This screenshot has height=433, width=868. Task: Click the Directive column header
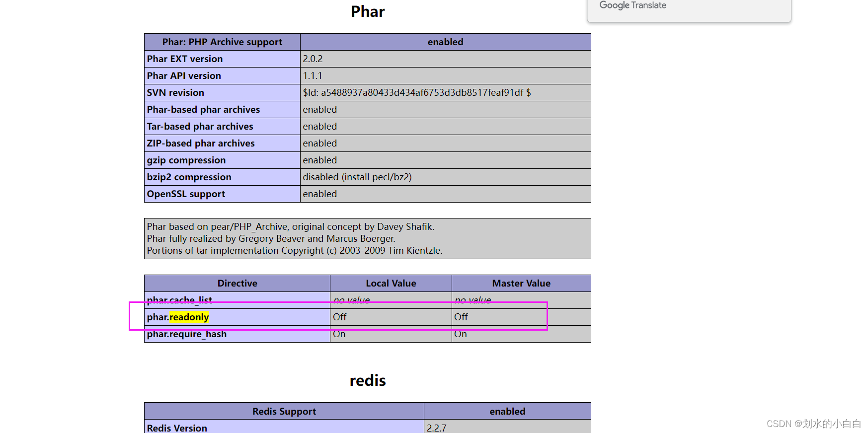[237, 284]
